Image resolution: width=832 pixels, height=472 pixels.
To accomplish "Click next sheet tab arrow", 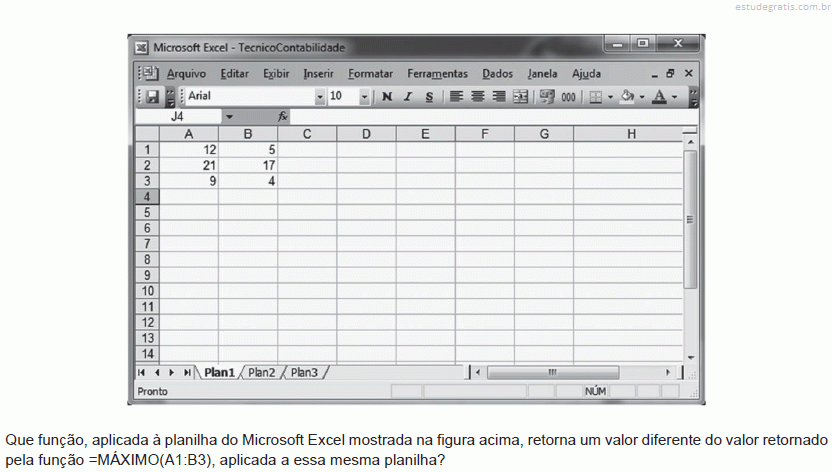I will pyautogui.click(x=171, y=373).
